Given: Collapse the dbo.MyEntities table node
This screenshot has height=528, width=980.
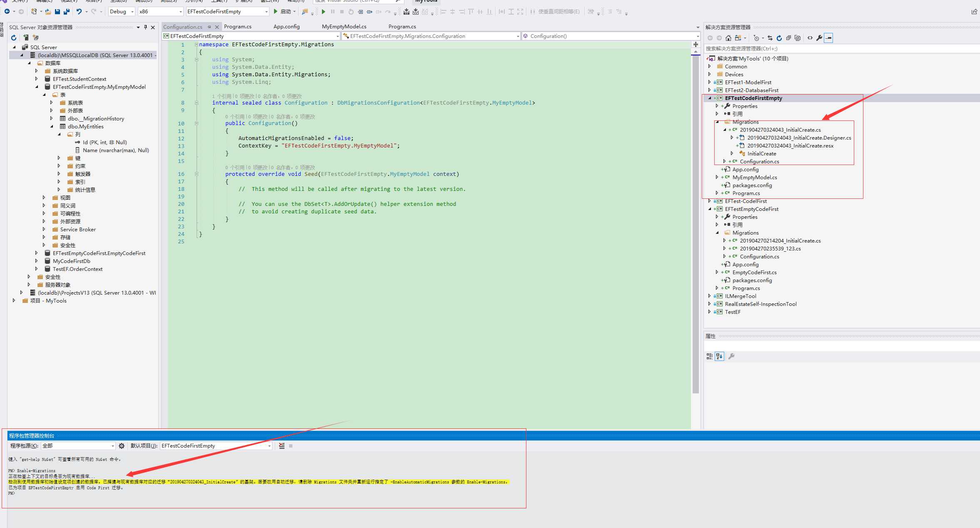Looking at the screenshot, I should 52,127.
